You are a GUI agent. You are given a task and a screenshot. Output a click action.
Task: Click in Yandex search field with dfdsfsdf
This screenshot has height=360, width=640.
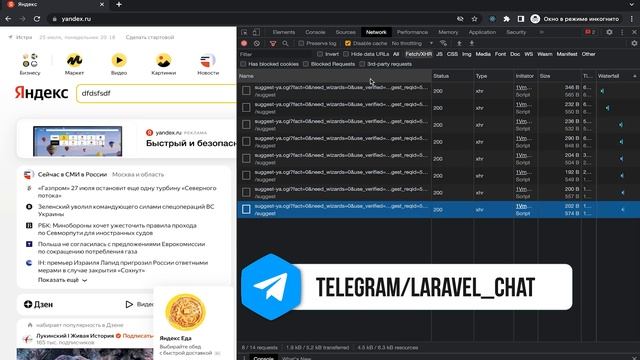tap(156, 93)
